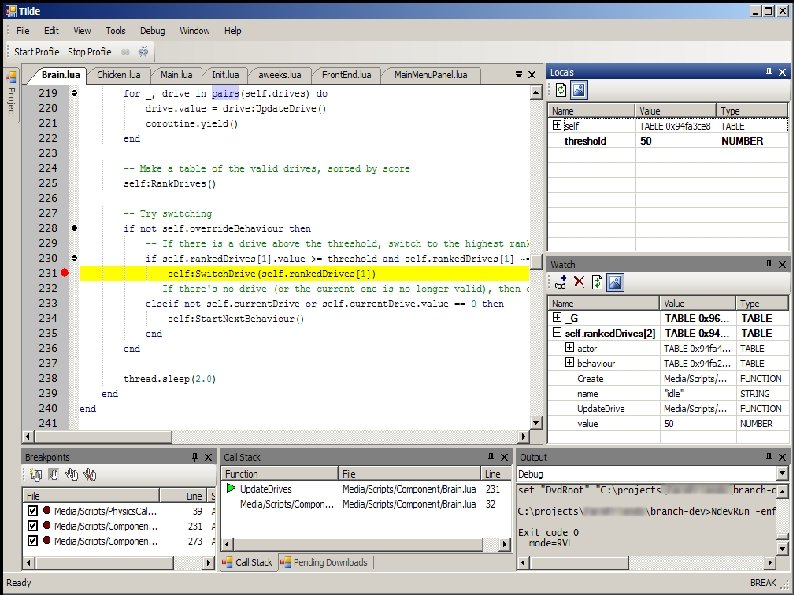
Task: Switch to the FrontEnd.lua tab
Action: (x=346, y=74)
